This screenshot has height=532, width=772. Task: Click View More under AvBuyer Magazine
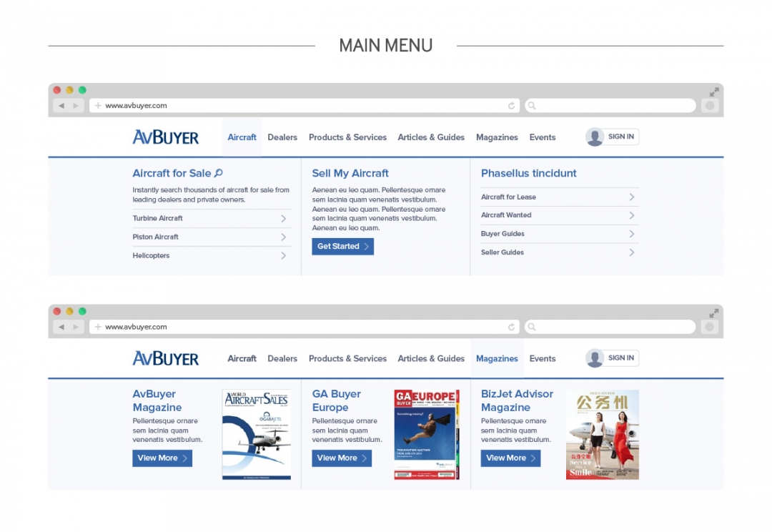click(x=162, y=458)
